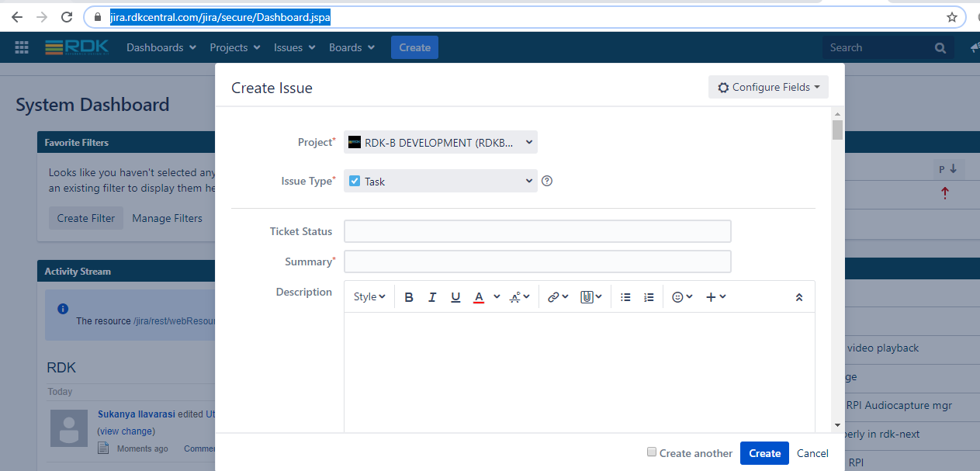The width and height of the screenshot is (980, 471).
Task: Click in the Description text area
Action: click(x=580, y=372)
